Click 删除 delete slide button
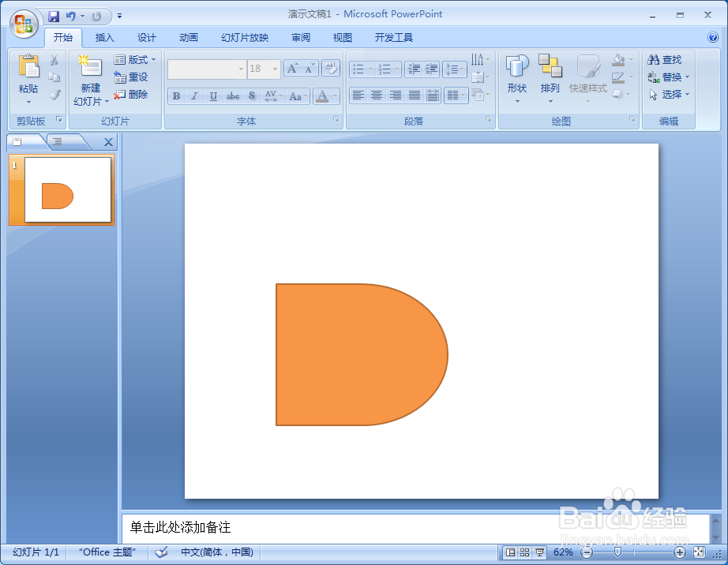728x565 pixels. pos(131,94)
